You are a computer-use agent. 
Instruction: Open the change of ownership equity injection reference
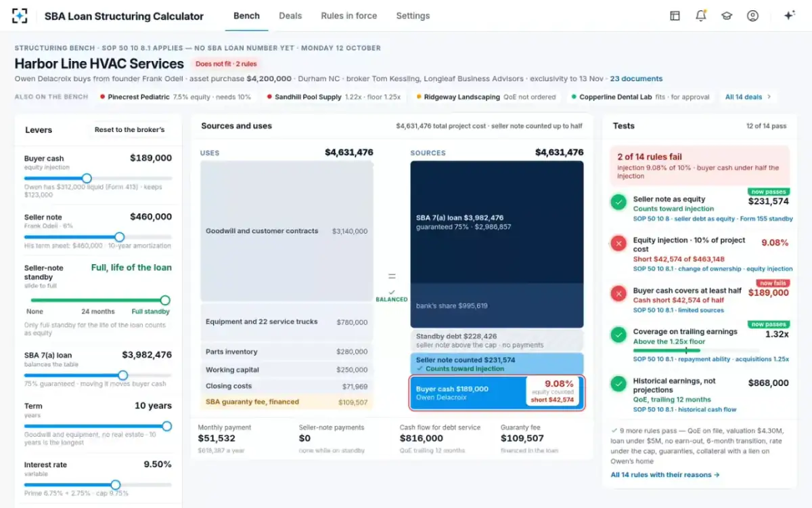tap(713, 269)
